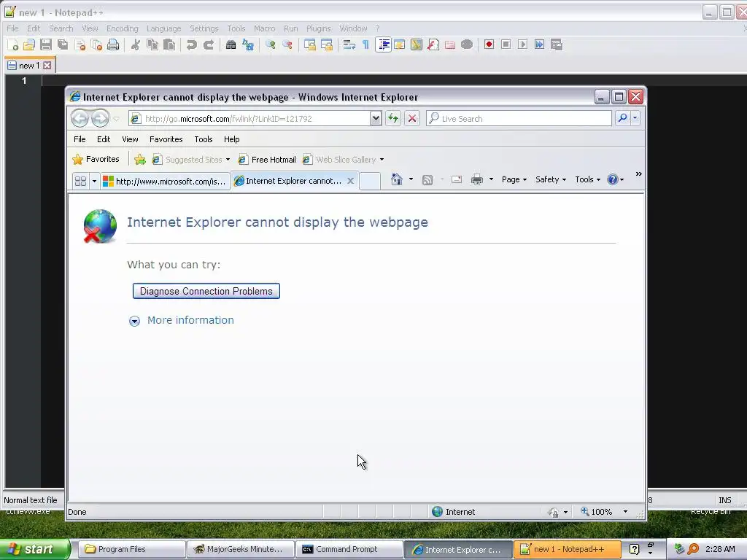
Task: Click Save icon in Notepad++ toolbar
Action: (46, 44)
